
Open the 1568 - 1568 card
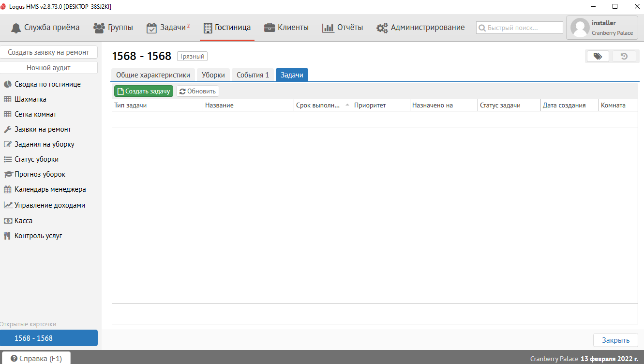point(48,338)
